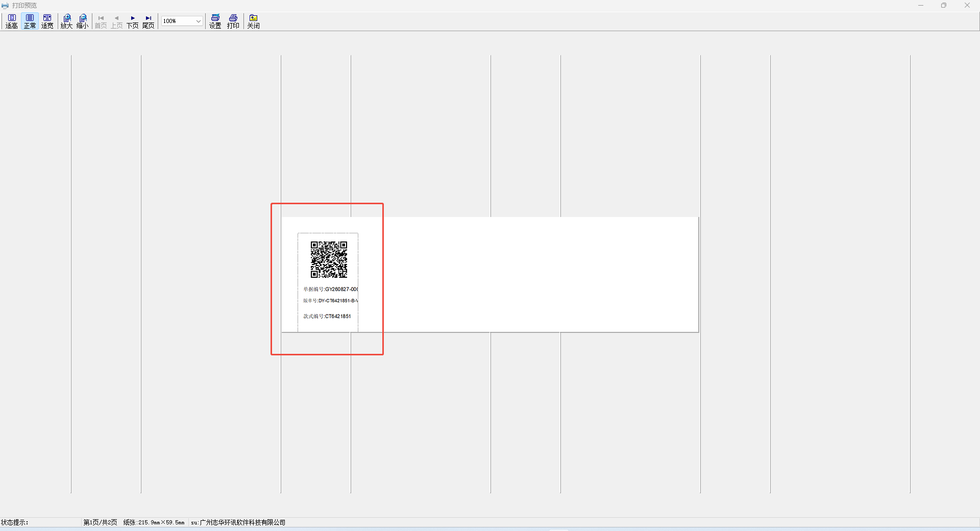980x531 pixels.
Task: Jump to last page 尾页
Action: pyautogui.click(x=149, y=21)
